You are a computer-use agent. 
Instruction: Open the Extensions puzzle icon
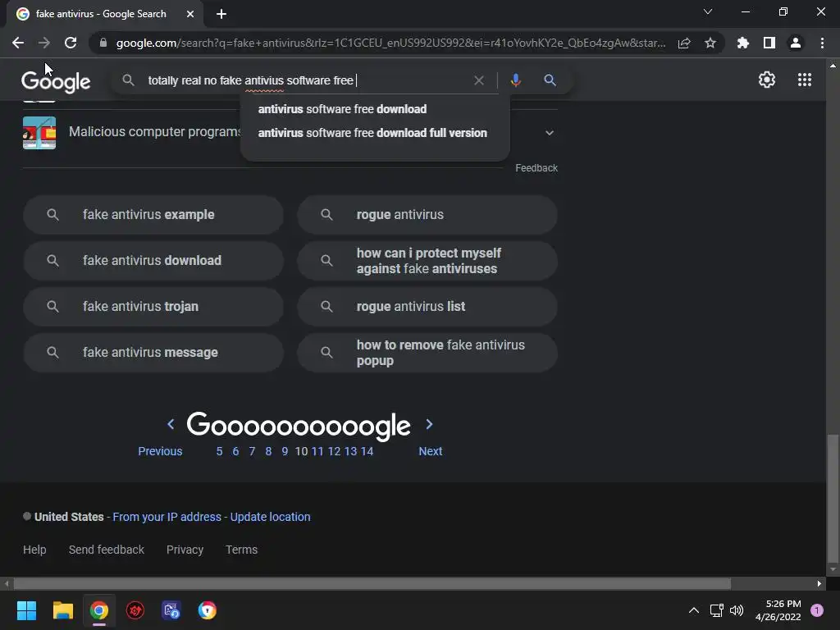coord(742,43)
